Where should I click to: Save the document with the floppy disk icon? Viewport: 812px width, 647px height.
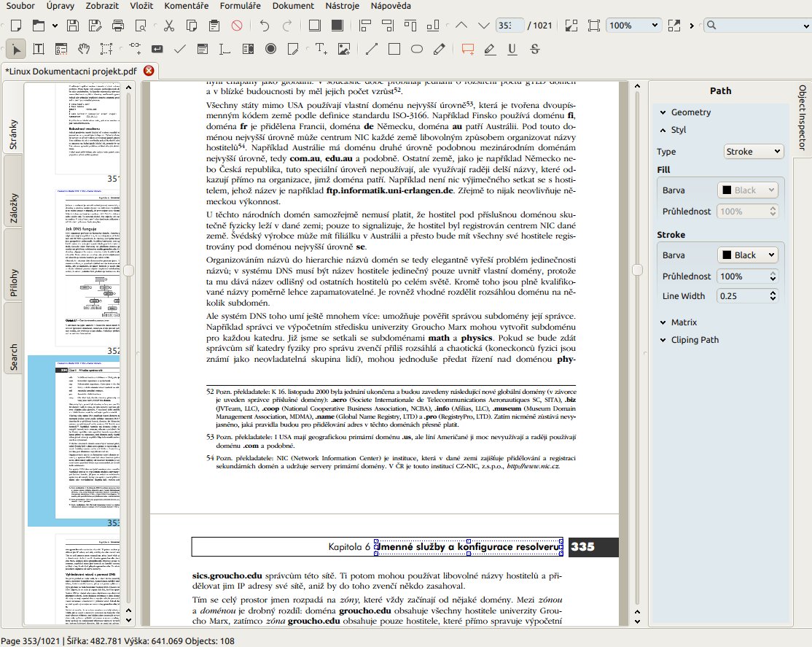pyautogui.click(x=73, y=26)
